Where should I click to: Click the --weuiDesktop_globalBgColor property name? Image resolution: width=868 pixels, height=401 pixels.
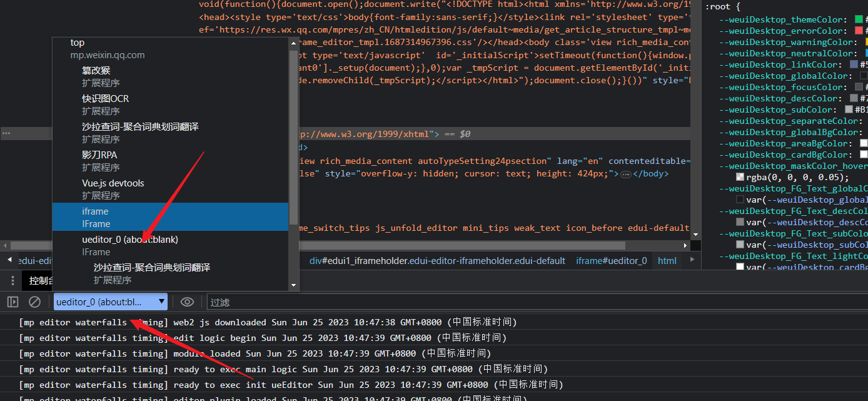click(789, 132)
